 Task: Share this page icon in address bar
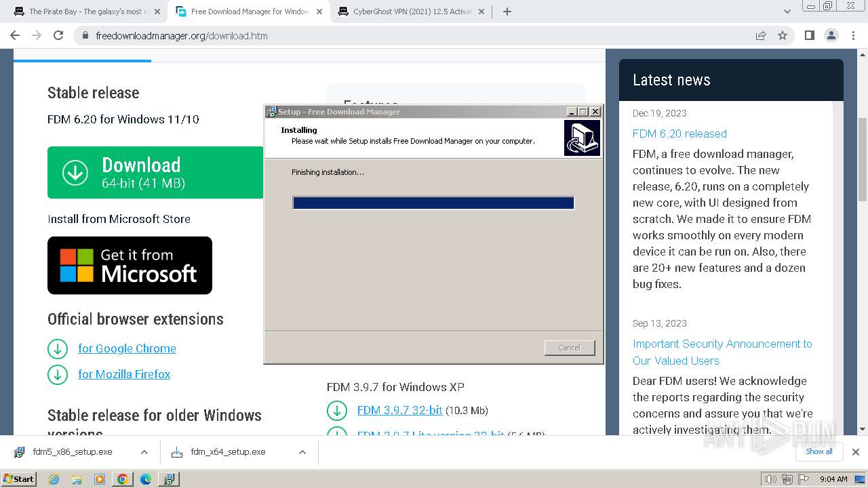pos(761,35)
